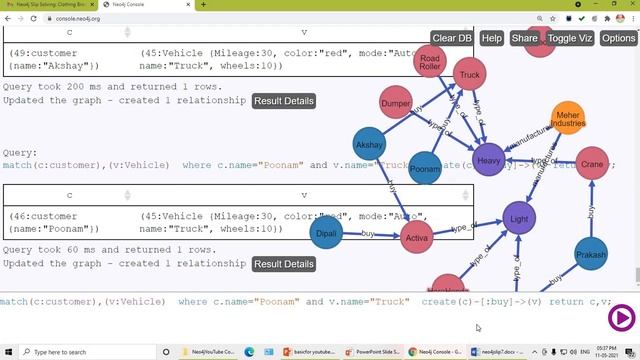Image resolution: width=640 pixels, height=360 pixels.
Task: Select the Road Roller node
Action: coord(430,62)
